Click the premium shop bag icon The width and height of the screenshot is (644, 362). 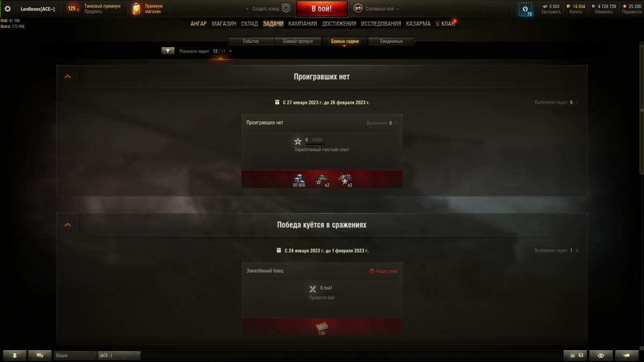[x=136, y=9]
